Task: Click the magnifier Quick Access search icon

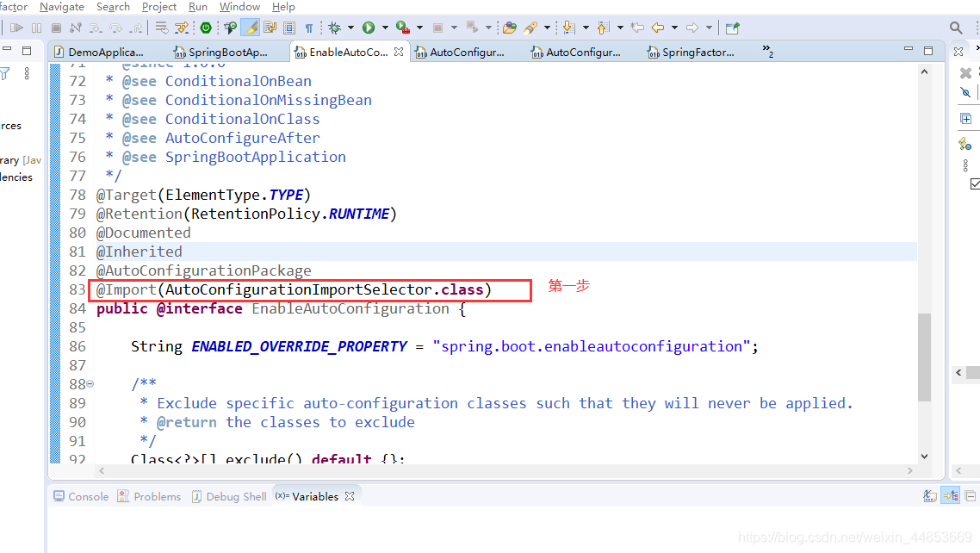Action: pos(956,28)
